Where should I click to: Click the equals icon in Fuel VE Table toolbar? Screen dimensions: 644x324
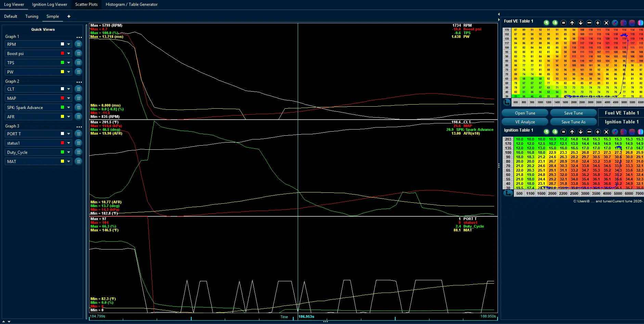[x=564, y=23]
